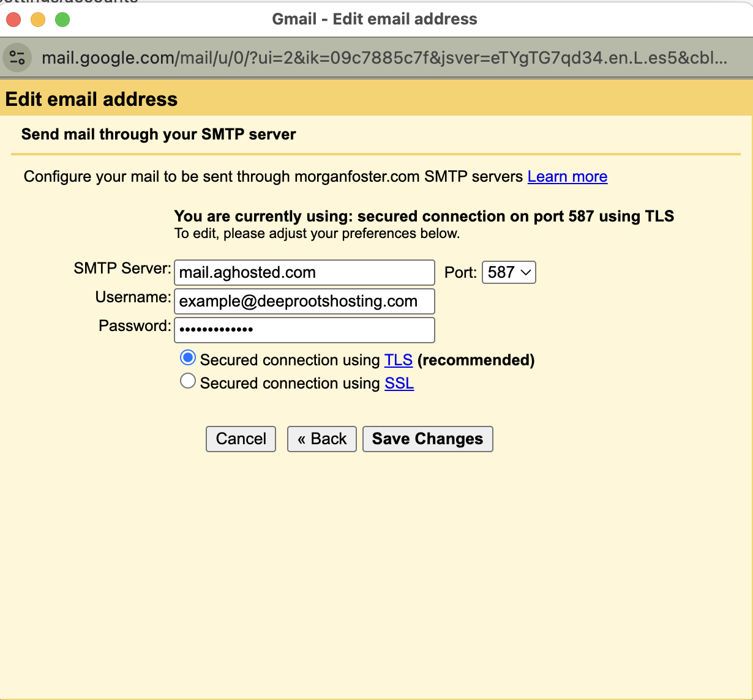
Task: Click the Save Changes button
Action: (x=427, y=439)
